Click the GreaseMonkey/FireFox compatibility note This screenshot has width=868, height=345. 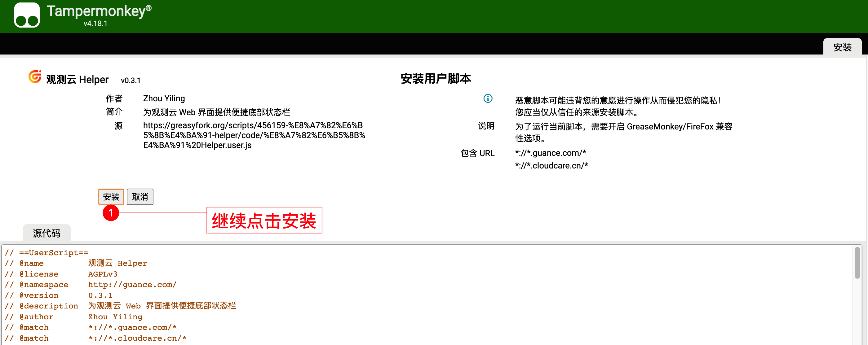623,132
